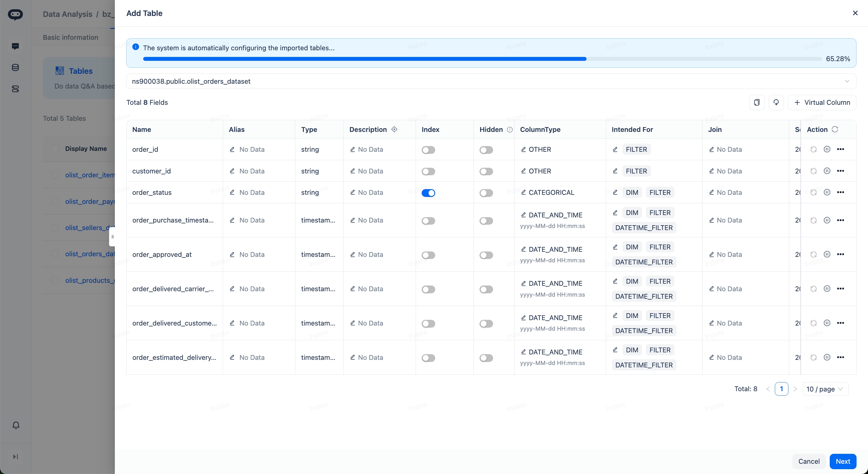The width and height of the screenshot is (868, 474).
Task: Edit ColumnType of order_approved_at row
Action: click(x=523, y=249)
